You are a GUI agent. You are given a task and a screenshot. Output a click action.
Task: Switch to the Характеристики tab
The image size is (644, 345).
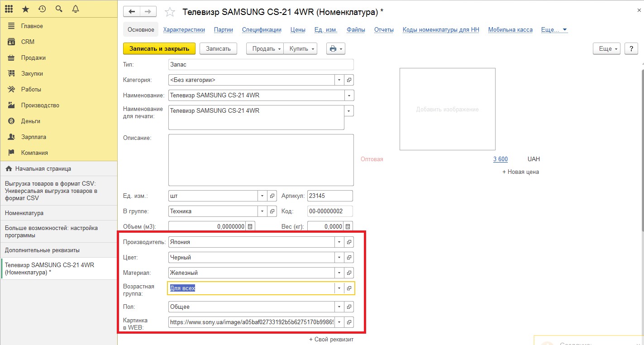pos(184,30)
